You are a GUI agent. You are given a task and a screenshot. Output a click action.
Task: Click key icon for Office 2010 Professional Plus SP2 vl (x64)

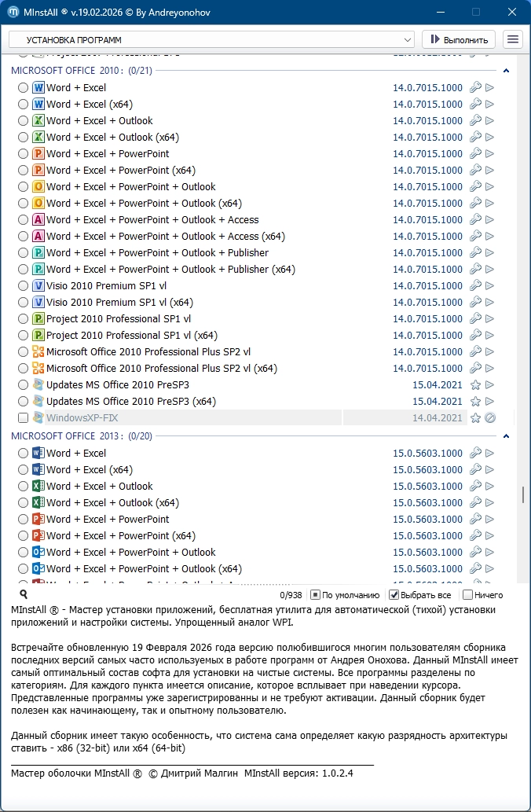[x=475, y=368]
